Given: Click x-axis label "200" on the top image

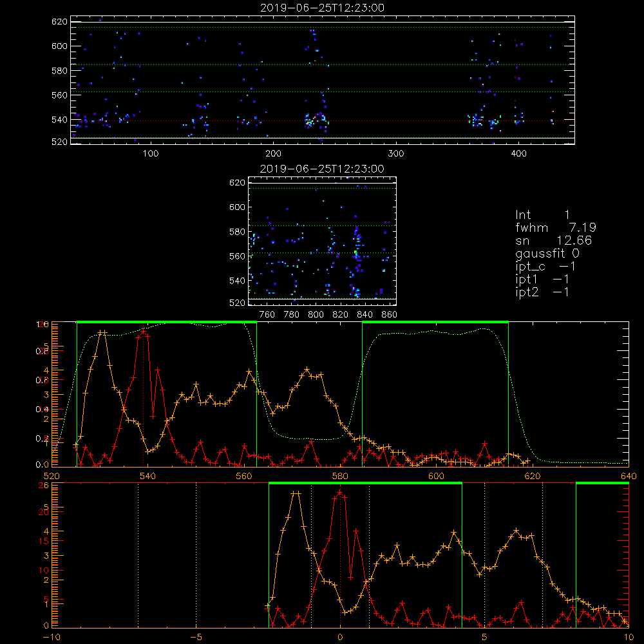Looking at the screenshot, I should (273, 153).
